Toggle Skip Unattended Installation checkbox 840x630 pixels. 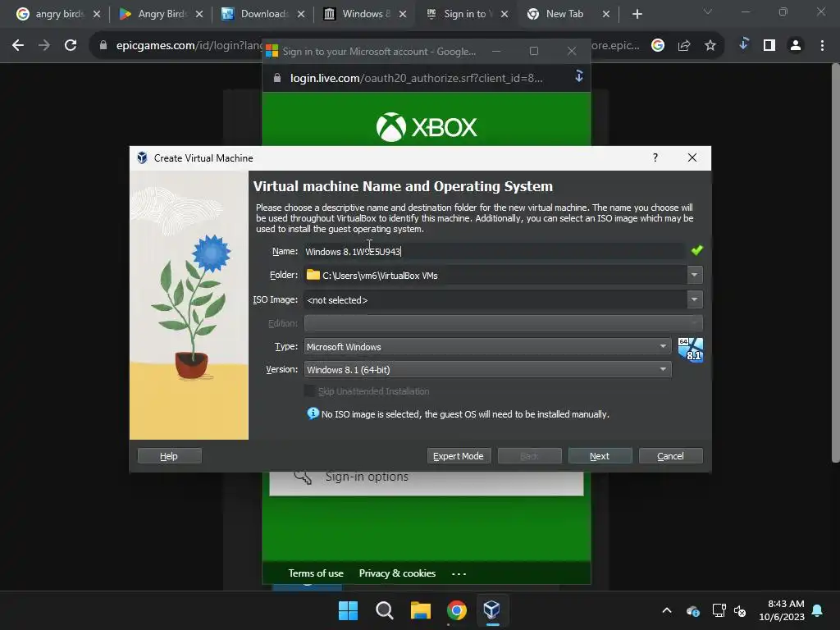coord(309,391)
